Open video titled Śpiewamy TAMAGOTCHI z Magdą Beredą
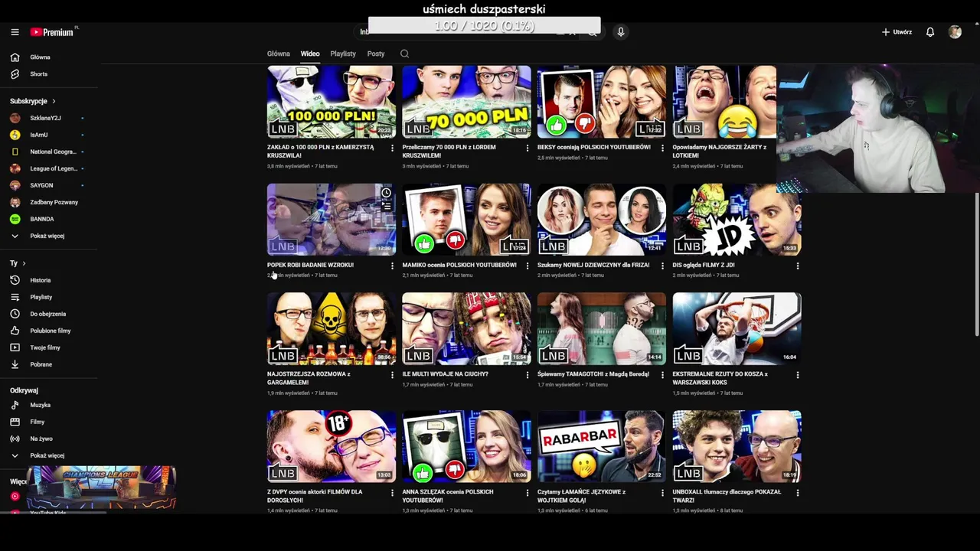 coord(593,374)
